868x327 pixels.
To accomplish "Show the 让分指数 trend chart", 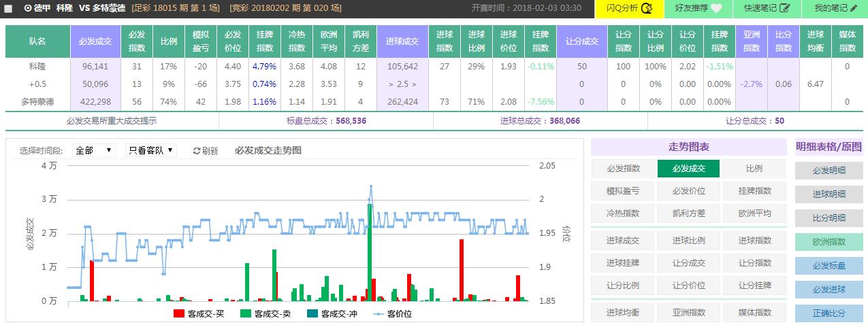I will [x=754, y=263].
